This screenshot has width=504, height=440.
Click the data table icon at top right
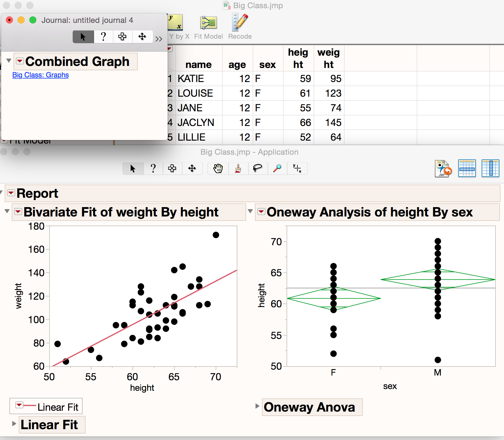point(467,168)
